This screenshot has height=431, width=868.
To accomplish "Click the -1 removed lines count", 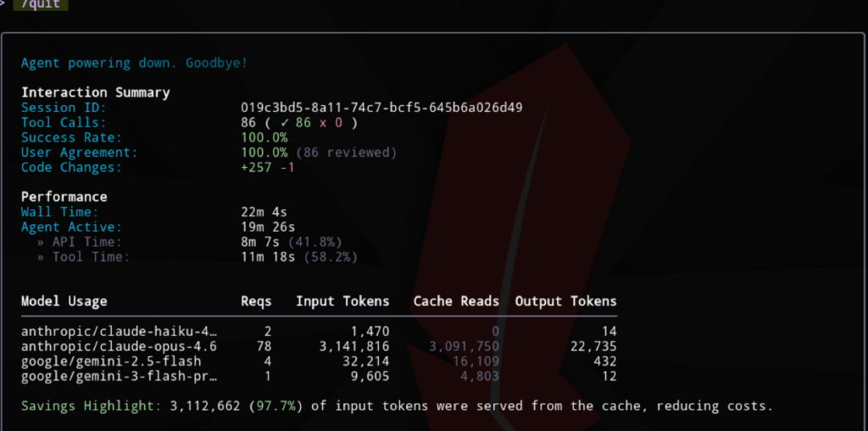I will (x=289, y=168).
